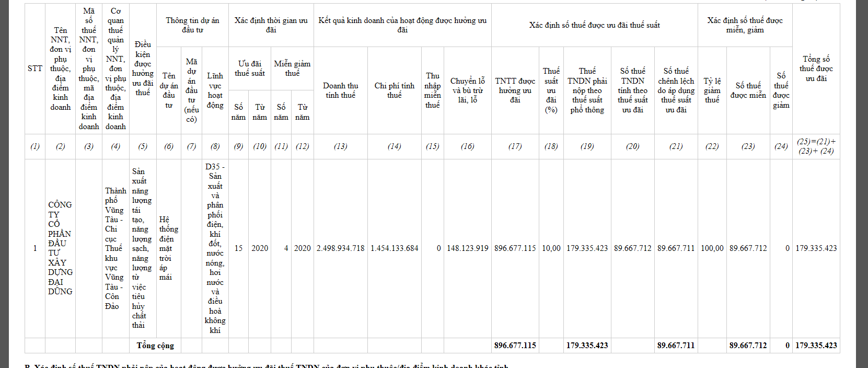Select the "Tổng số thuế được ưu đãi" header

click(x=816, y=68)
